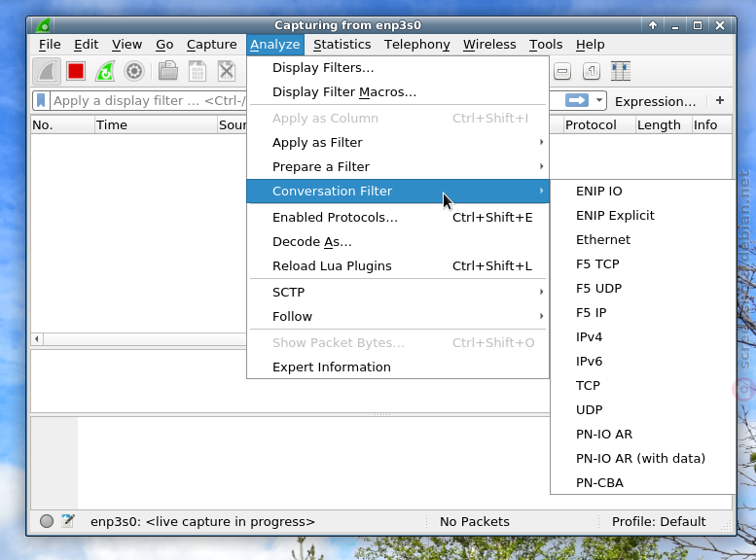Select F5 TCP conversation filter
Image resolution: width=756 pixels, height=560 pixels.
tap(643, 264)
